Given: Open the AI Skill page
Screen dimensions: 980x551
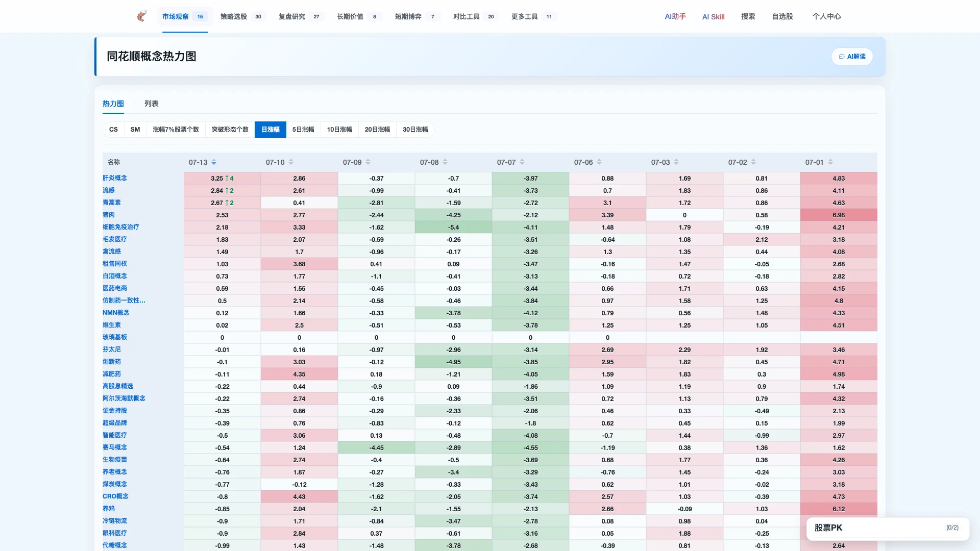Looking at the screenshot, I should (714, 17).
